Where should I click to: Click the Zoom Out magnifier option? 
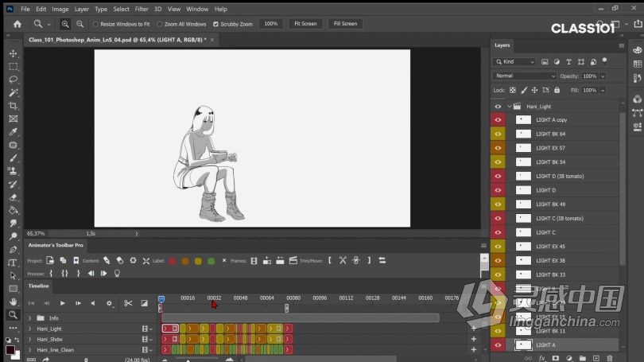tap(80, 24)
